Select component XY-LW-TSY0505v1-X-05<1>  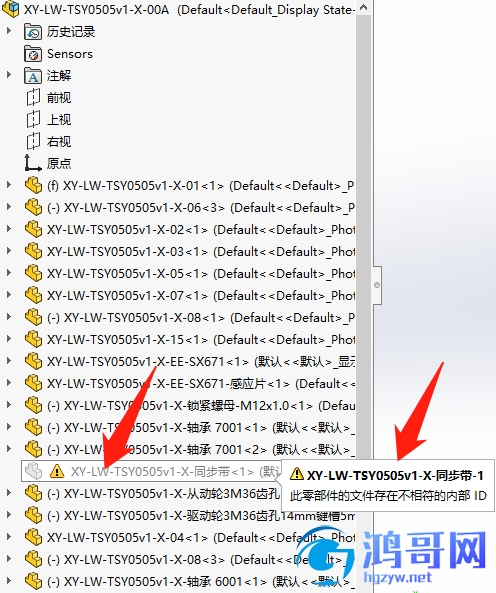[x=189, y=273]
